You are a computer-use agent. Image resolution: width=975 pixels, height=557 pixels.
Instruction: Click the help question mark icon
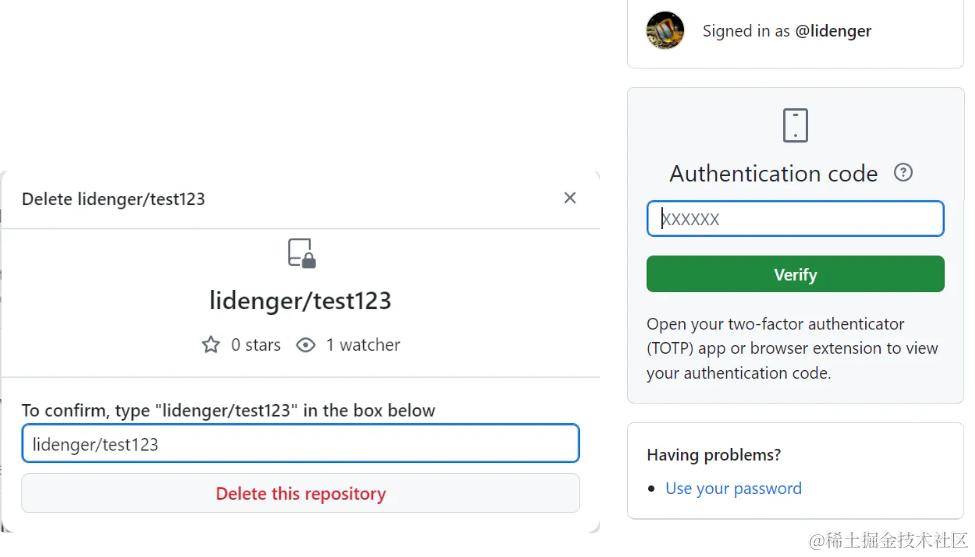tap(903, 172)
